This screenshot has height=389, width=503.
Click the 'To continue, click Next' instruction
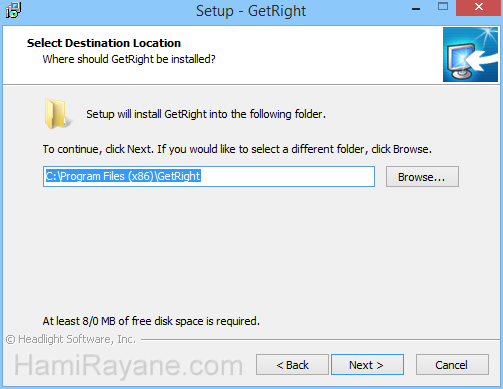[x=237, y=149]
